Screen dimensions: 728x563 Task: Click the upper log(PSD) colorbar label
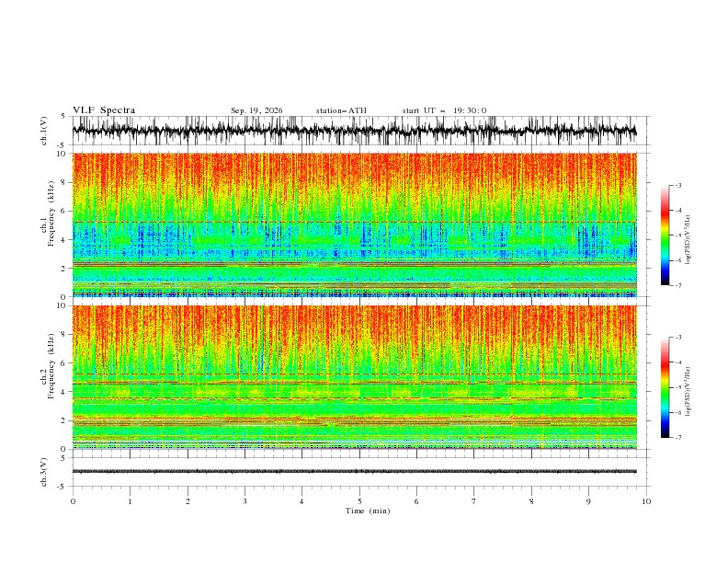tap(688, 240)
